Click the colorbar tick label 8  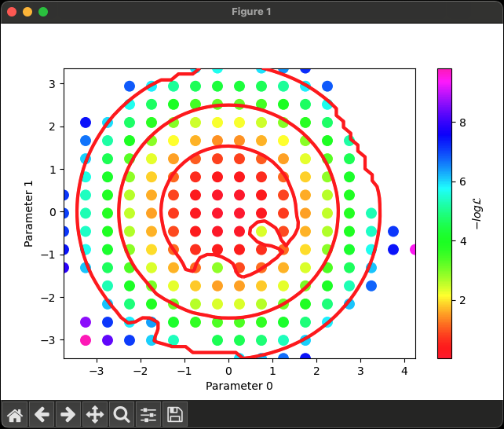[x=462, y=123]
